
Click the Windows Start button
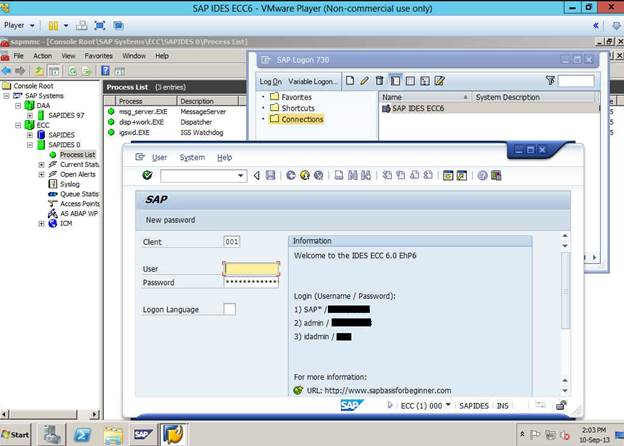pyautogui.click(x=16, y=434)
